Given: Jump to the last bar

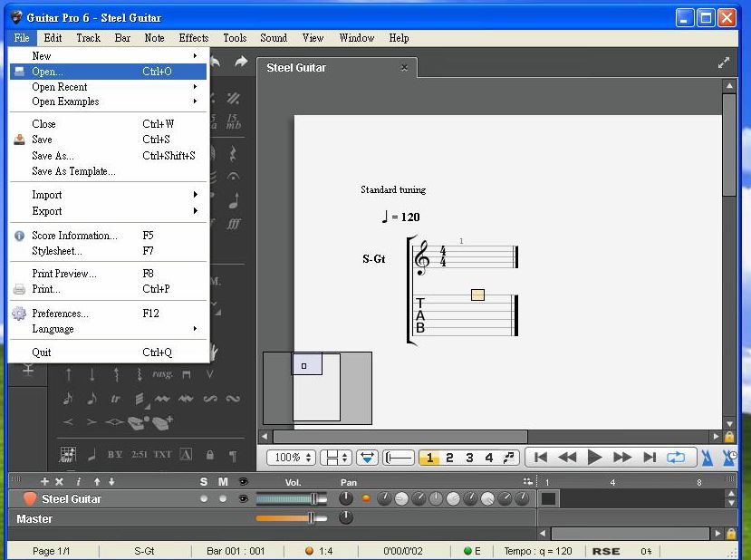Looking at the screenshot, I should pos(650,458).
